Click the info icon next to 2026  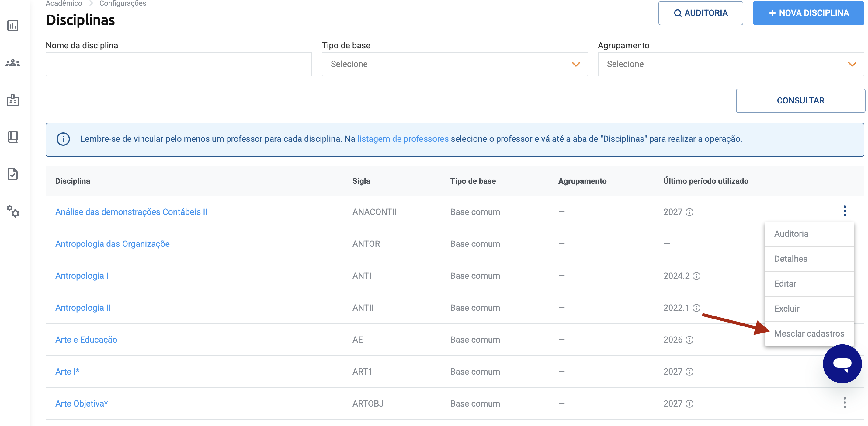click(x=689, y=340)
